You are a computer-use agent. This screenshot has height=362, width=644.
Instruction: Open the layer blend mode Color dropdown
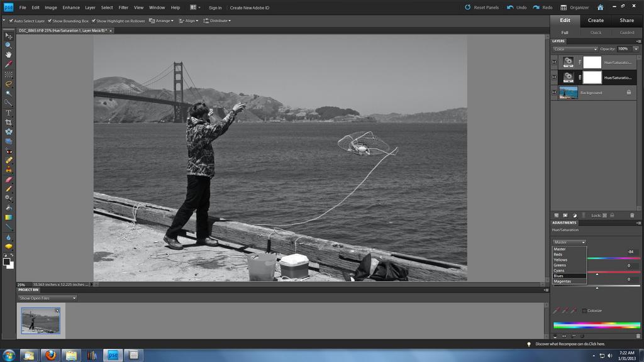575,49
